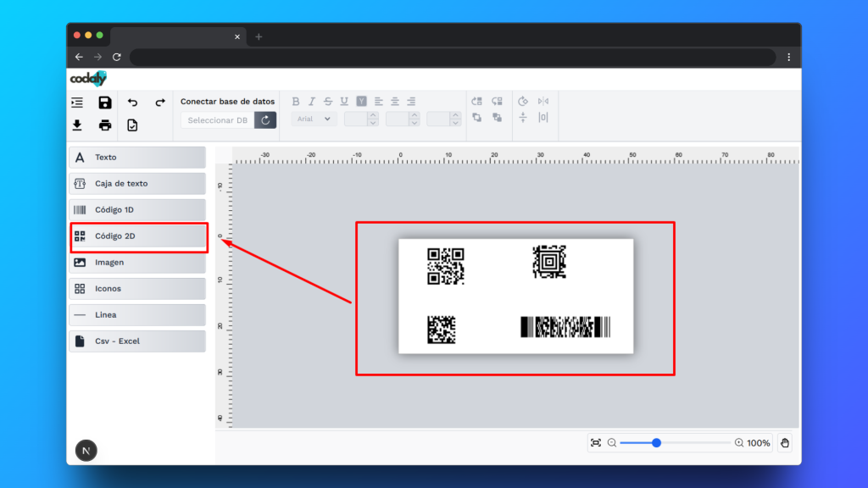Open a new browser tab

point(259,37)
